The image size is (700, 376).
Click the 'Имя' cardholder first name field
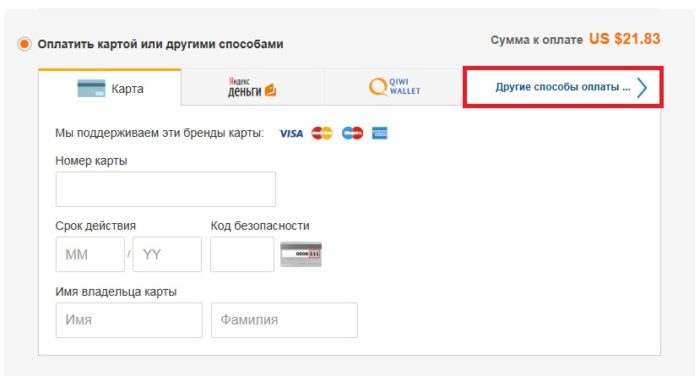click(129, 320)
